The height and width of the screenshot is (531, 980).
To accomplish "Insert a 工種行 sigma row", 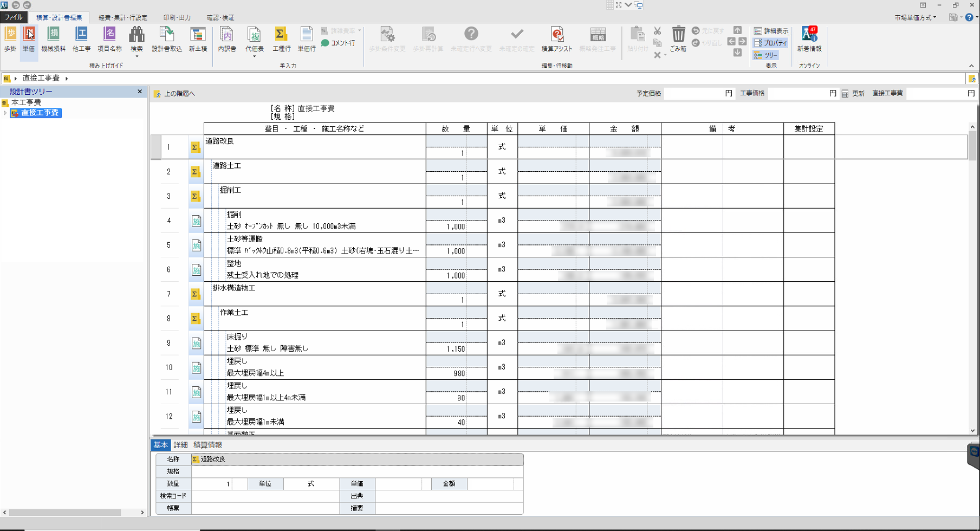I will [281, 38].
